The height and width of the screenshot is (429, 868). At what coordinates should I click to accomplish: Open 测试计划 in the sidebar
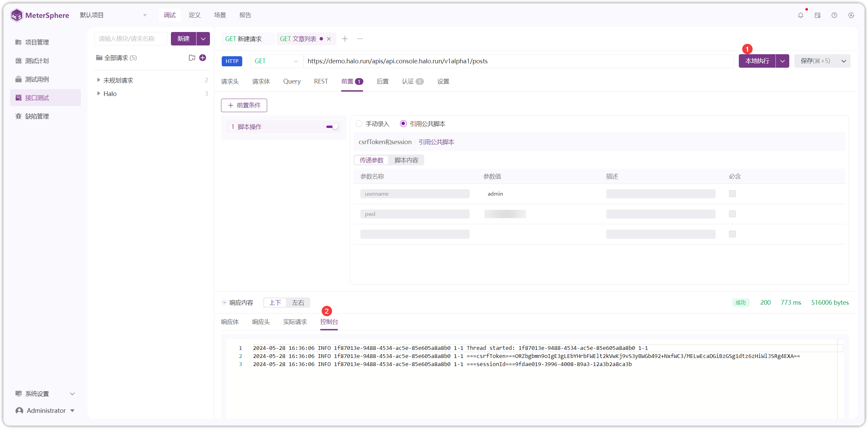click(x=45, y=61)
